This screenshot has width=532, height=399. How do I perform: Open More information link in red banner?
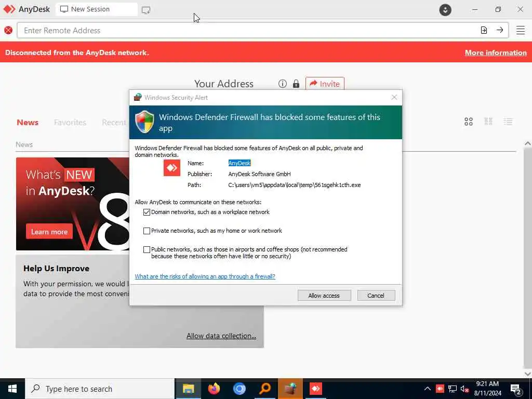[x=496, y=52]
